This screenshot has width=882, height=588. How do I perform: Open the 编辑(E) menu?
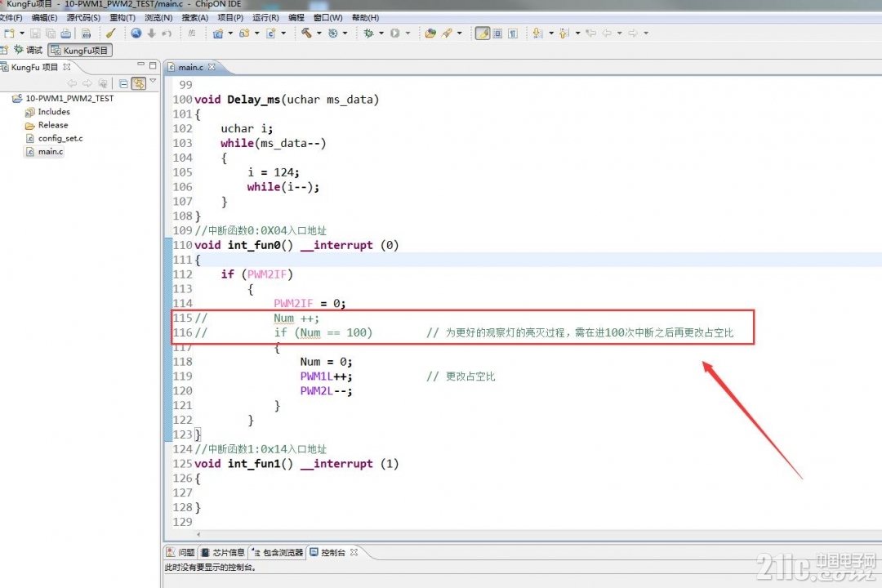44,17
